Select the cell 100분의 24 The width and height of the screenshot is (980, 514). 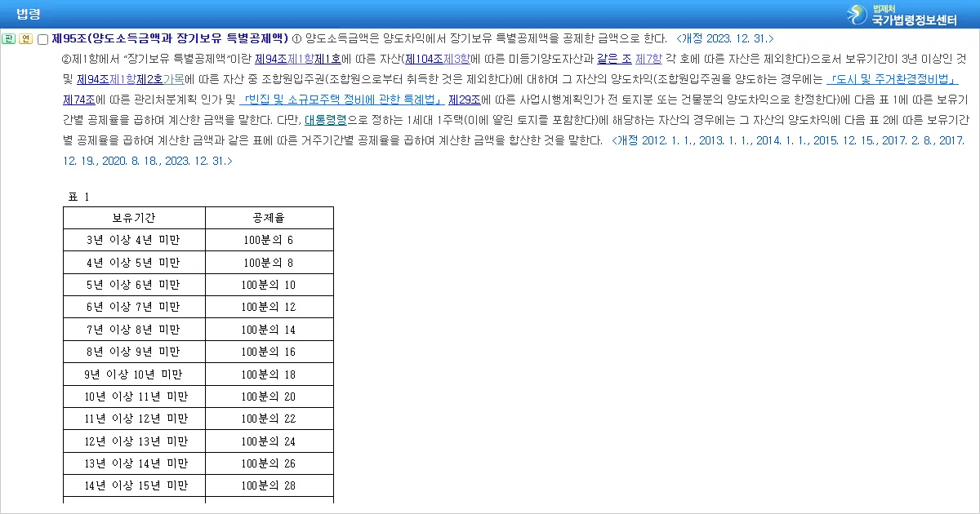[269, 441]
